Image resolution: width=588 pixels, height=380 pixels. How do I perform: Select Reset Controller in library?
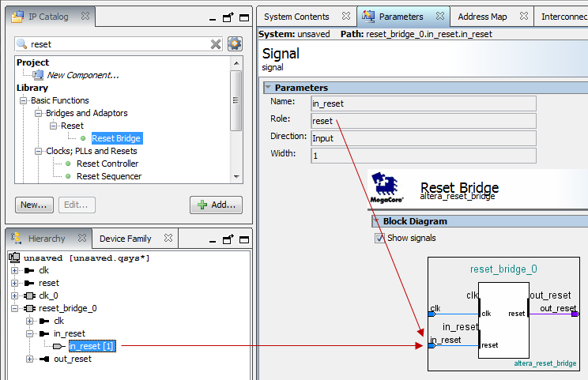107,164
